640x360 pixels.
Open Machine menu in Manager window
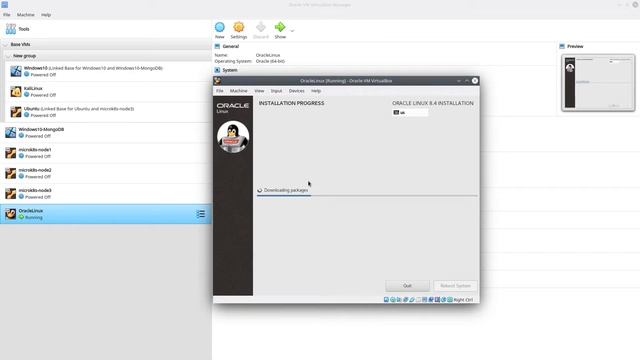pos(26,15)
